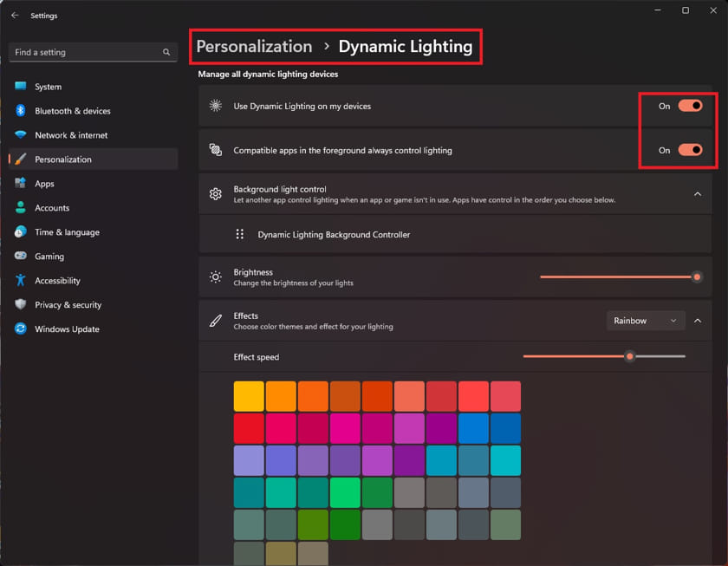728x566 pixels.
Task: Click the Bluetooth icon in sidebar
Action: click(x=21, y=110)
